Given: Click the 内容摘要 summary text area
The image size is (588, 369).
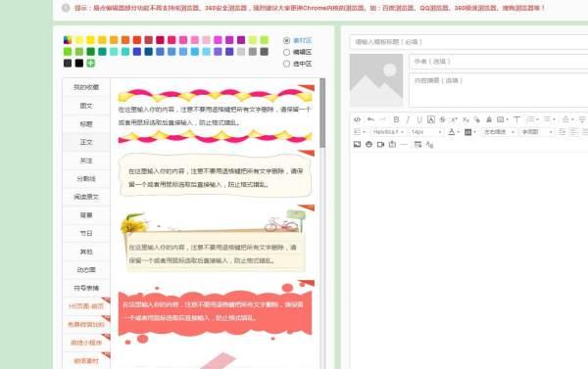Looking at the screenshot, I should (499, 90).
